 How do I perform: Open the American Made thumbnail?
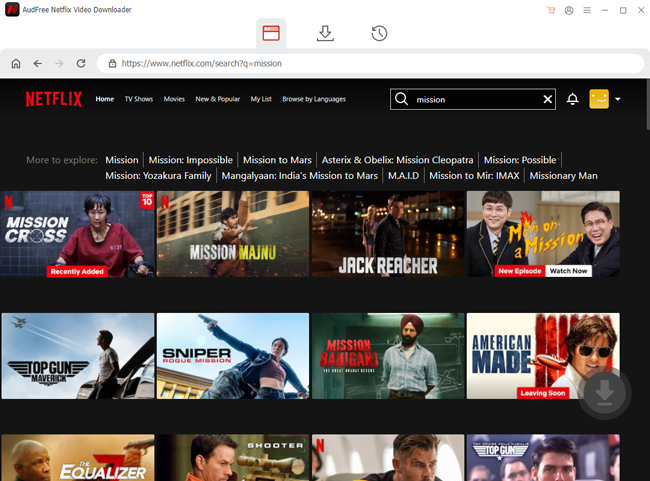click(x=543, y=356)
